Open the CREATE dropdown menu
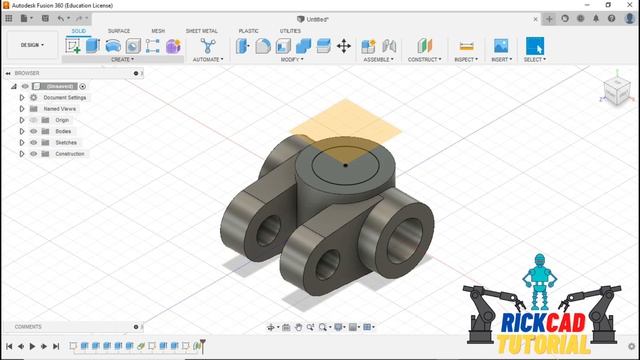The height and width of the screenshot is (360, 640). (122, 60)
